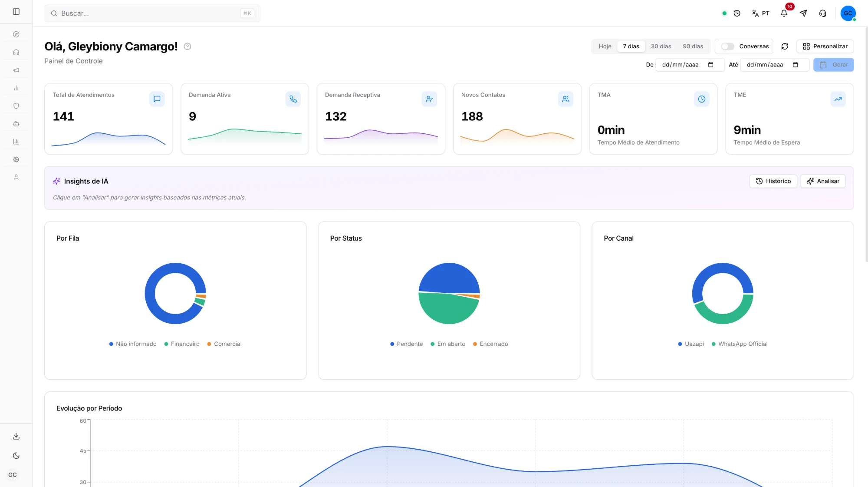
Task: Open the shield icon in sidebar
Action: click(x=16, y=106)
